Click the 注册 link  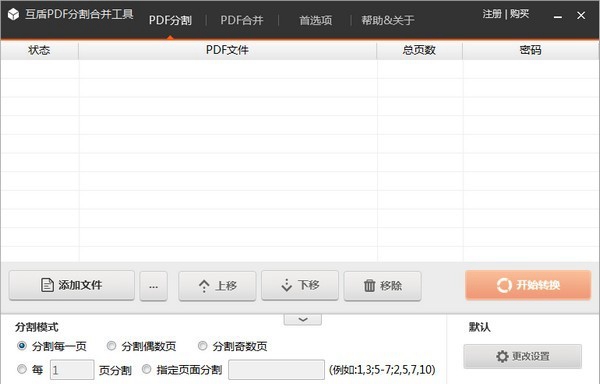click(492, 14)
